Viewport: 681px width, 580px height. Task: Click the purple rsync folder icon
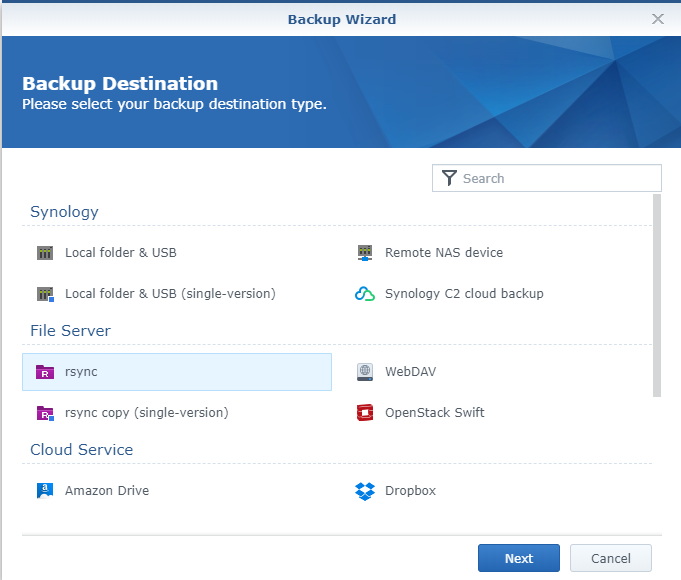click(45, 372)
